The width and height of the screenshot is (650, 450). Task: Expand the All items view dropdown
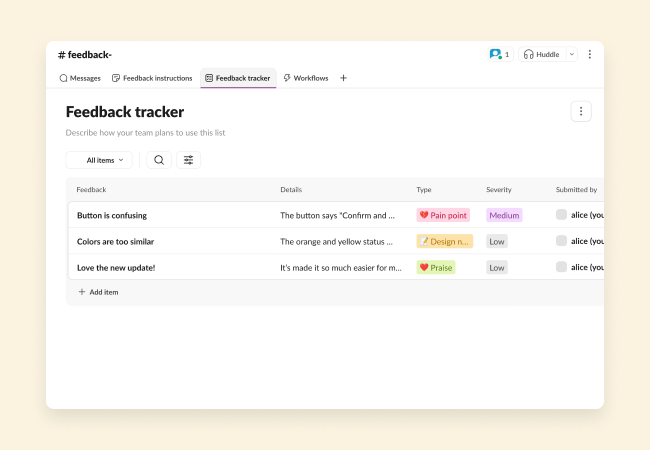pyautogui.click(x=99, y=160)
